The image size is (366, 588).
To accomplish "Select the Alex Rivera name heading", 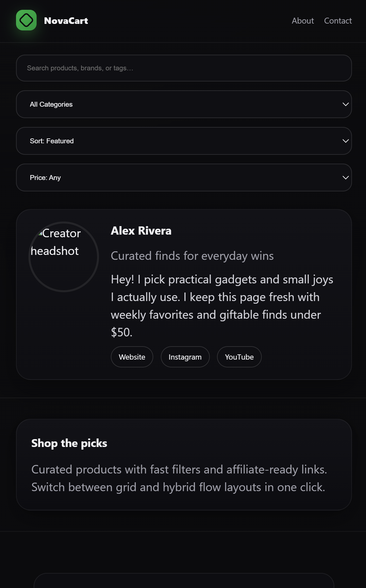I will [x=141, y=231].
